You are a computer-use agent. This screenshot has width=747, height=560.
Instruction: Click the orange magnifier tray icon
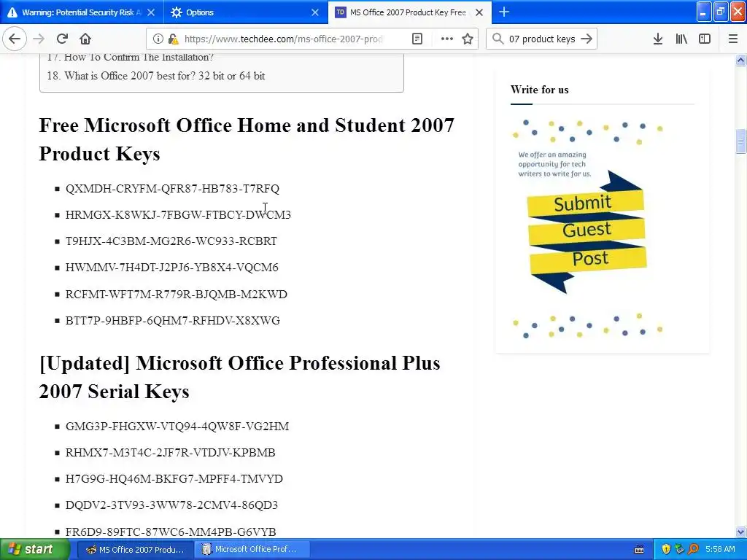pos(694,550)
